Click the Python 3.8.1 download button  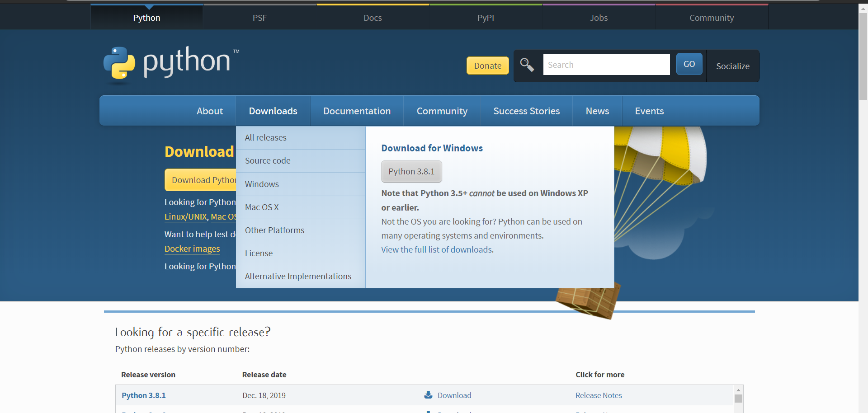coord(411,171)
